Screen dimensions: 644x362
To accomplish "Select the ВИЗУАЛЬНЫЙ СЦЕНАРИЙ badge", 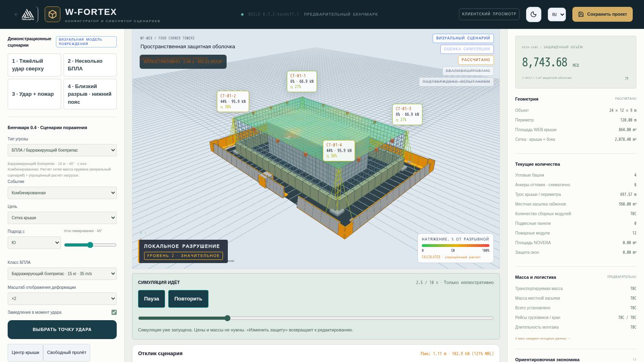I will pos(463,38).
